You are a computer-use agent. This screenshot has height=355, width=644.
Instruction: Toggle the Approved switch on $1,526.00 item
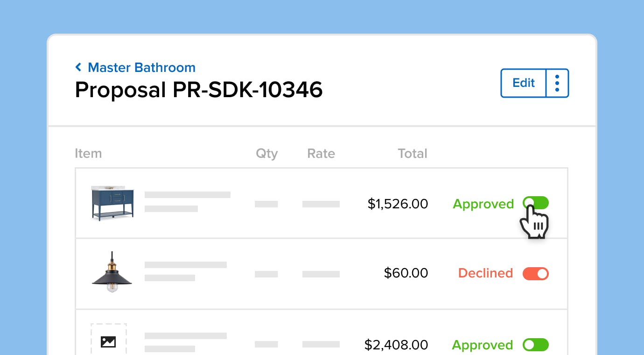click(x=536, y=203)
